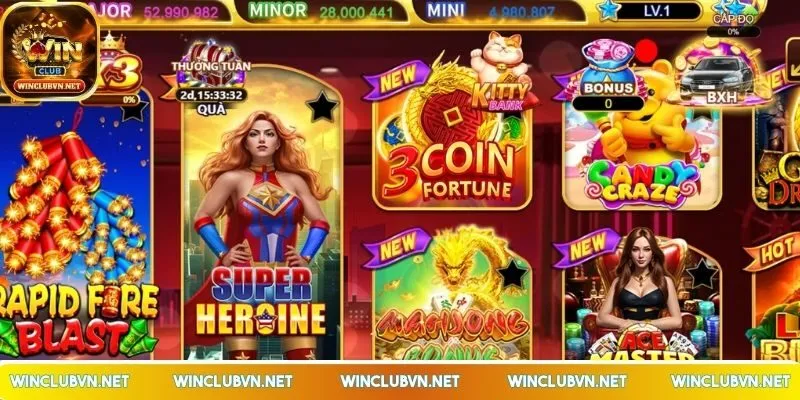Toggle favorite star on Ace Master
This screenshot has height=400, width=800.
coord(702,273)
